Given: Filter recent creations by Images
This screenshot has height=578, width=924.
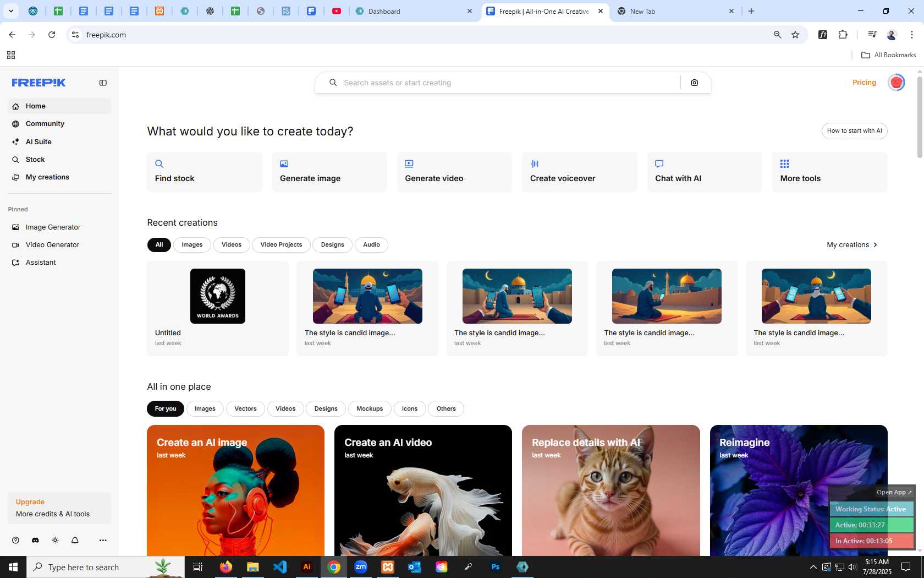Looking at the screenshot, I should (192, 244).
